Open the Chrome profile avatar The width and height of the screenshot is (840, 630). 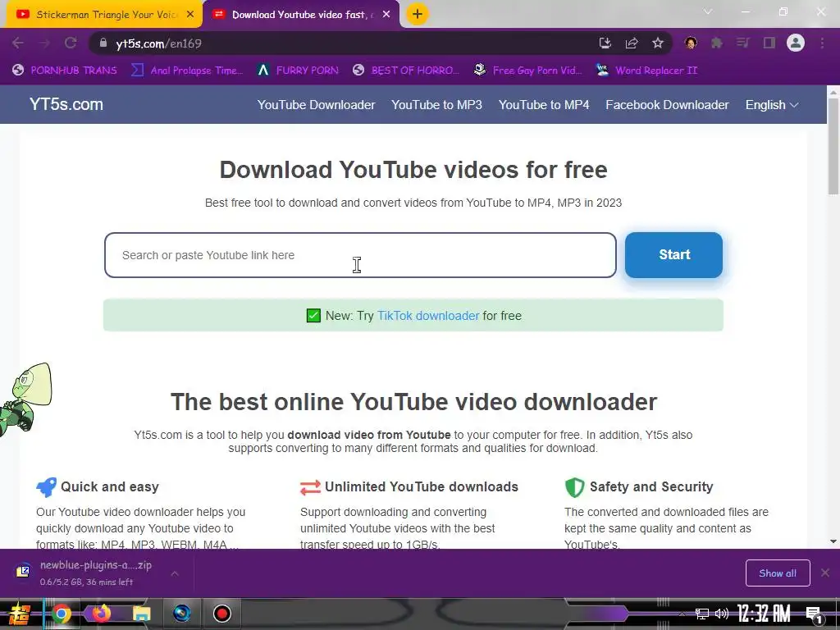tap(796, 43)
